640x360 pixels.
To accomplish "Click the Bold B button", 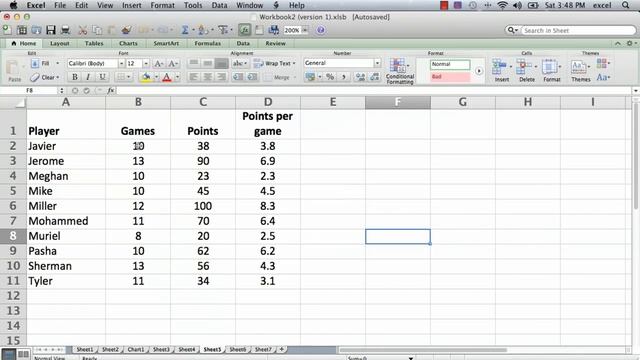I will coord(75,77).
